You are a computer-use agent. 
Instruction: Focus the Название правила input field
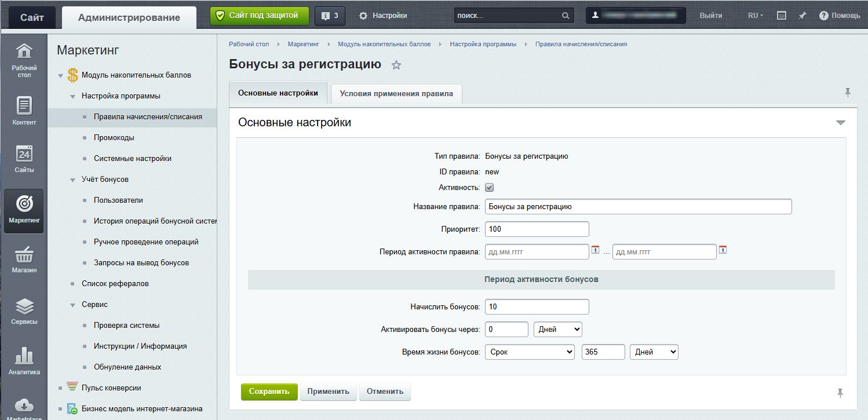[639, 207]
